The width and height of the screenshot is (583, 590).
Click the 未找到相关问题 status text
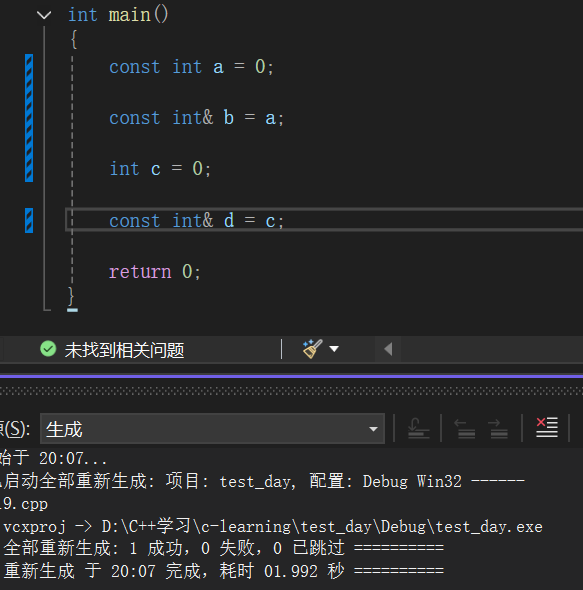(124, 350)
